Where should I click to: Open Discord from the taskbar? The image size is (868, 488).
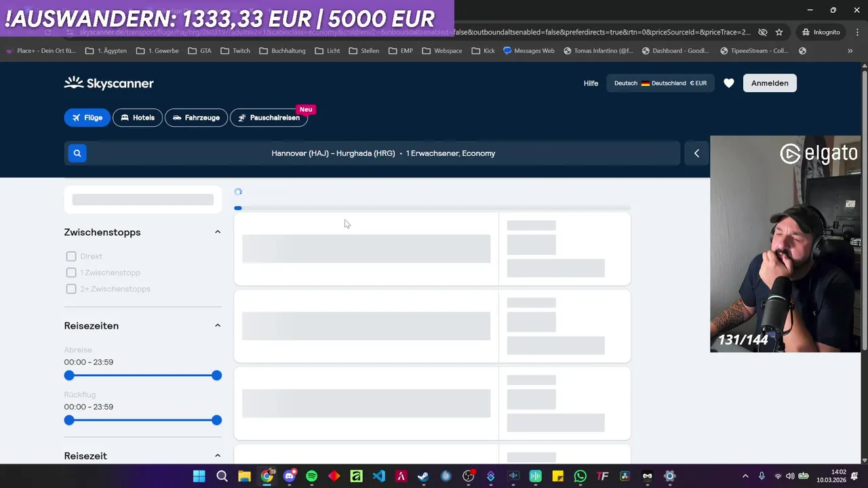coord(290,476)
